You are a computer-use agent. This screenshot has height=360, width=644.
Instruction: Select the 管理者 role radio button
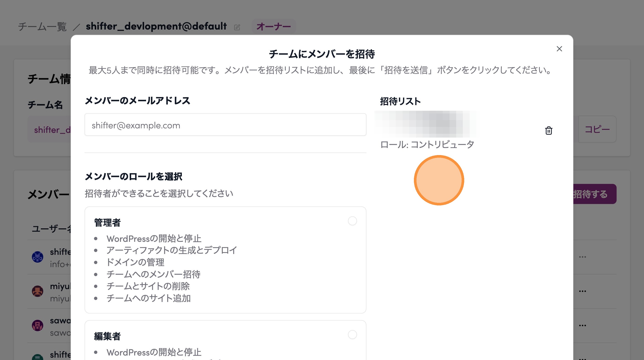352,221
